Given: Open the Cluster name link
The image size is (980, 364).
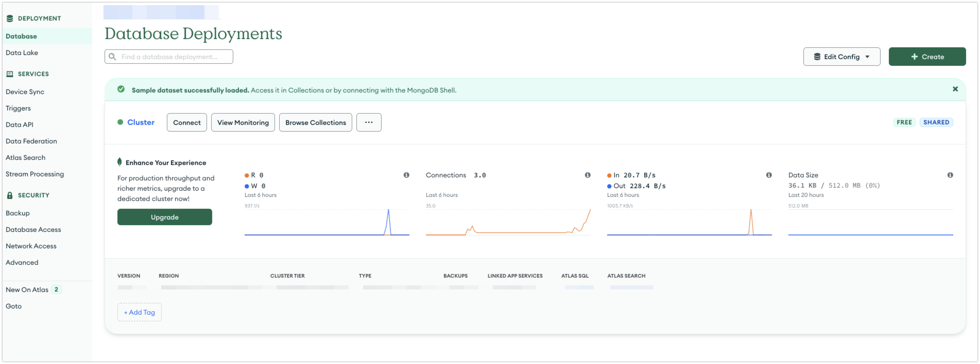Looking at the screenshot, I should [x=140, y=122].
